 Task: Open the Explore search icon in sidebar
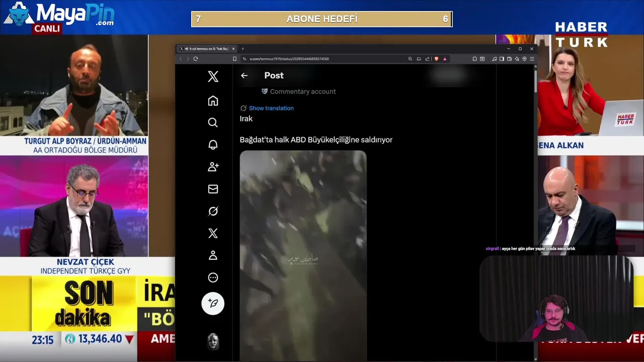tap(213, 123)
